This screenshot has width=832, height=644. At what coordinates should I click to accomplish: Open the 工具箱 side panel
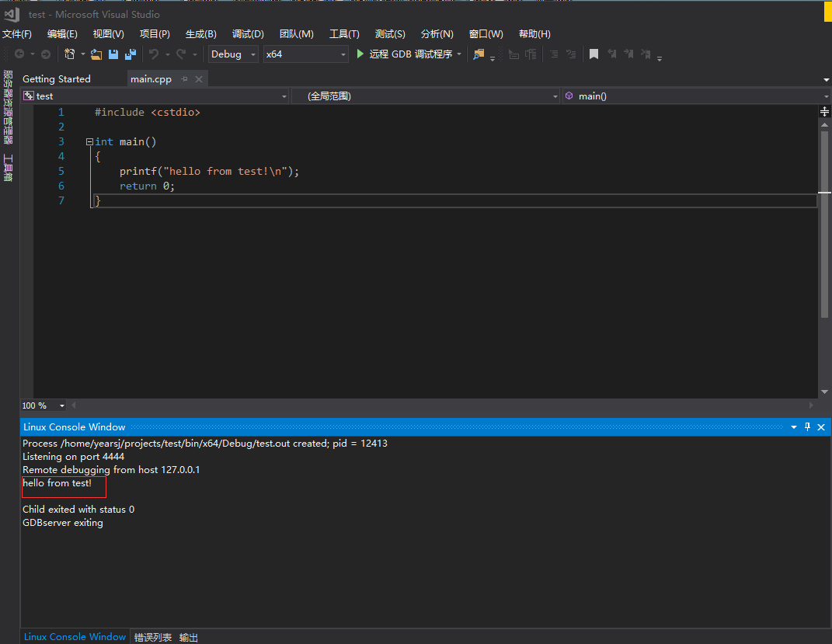tap(8, 168)
